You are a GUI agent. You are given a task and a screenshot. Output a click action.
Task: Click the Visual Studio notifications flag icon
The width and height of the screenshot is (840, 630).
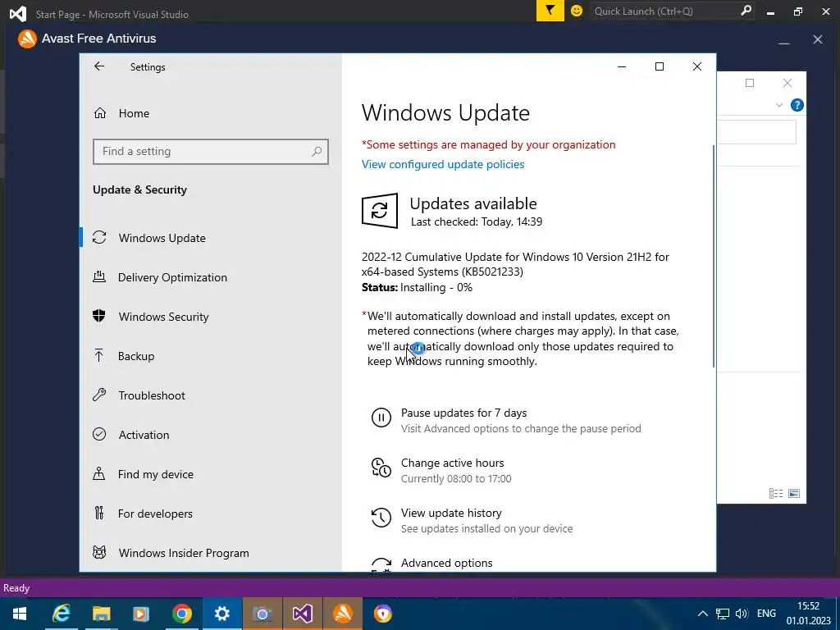(x=550, y=11)
